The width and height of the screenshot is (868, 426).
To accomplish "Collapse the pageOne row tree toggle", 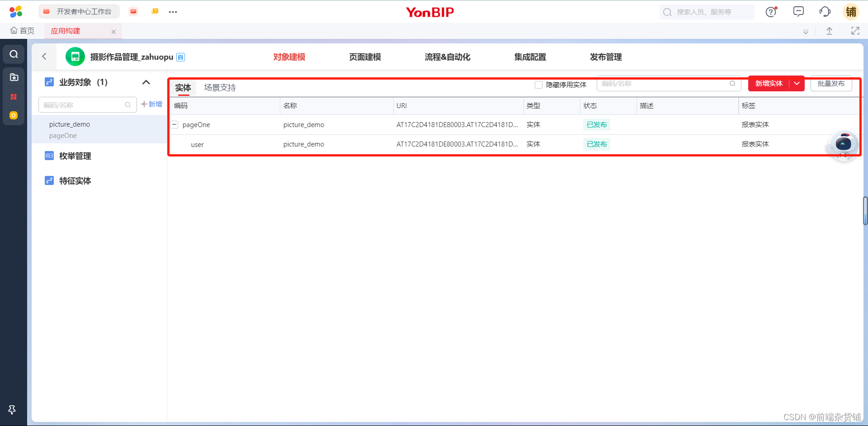I will click(x=175, y=124).
